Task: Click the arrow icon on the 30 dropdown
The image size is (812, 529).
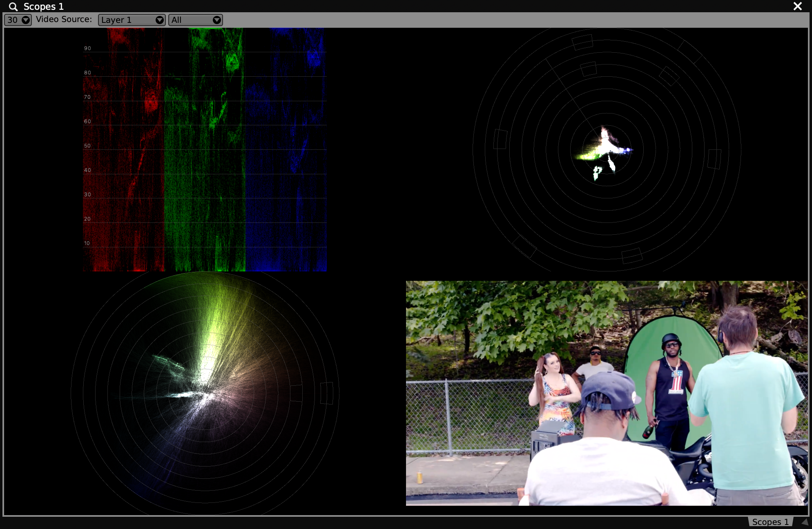Action: pyautogui.click(x=26, y=20)
